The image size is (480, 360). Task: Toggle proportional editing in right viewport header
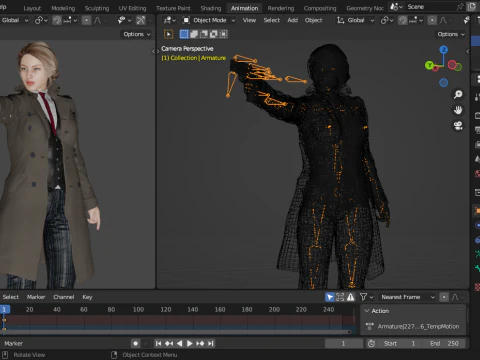coord(432,21)
